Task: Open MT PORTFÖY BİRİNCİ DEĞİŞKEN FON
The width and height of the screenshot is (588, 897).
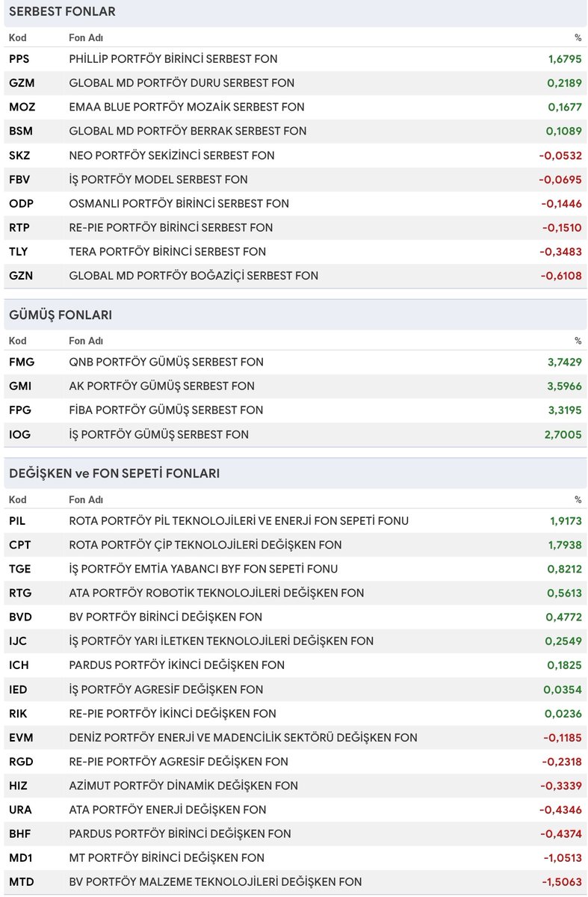Action: coord(167,858)
